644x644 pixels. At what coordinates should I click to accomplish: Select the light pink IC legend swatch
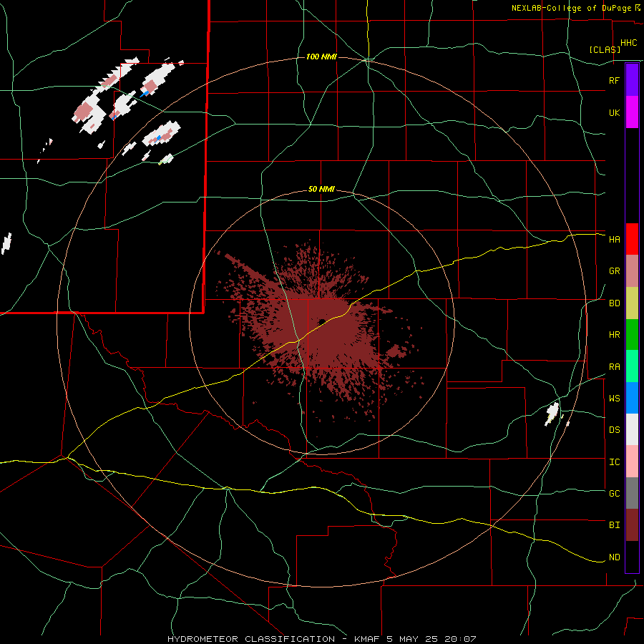[632, 462]
